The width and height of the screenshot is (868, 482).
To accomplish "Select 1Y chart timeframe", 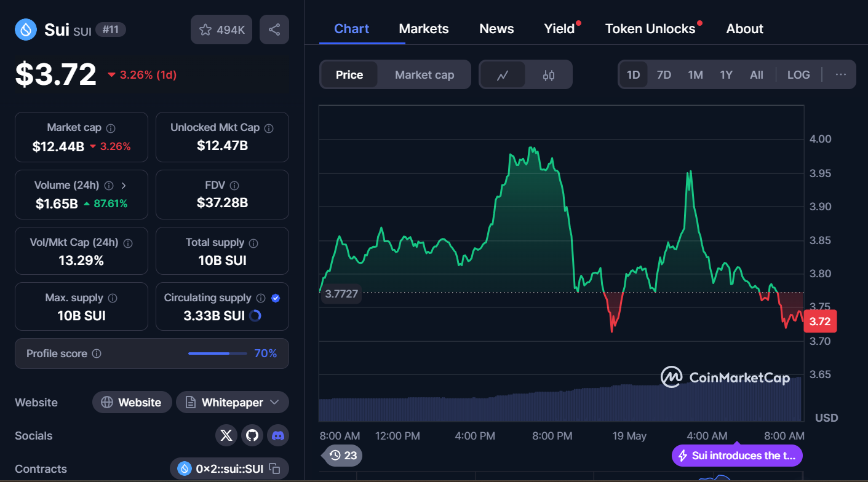I will click(727, 75).
